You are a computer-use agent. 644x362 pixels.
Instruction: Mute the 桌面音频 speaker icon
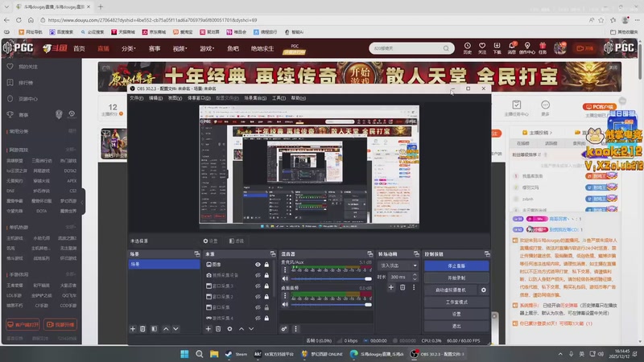click(285, 305)
